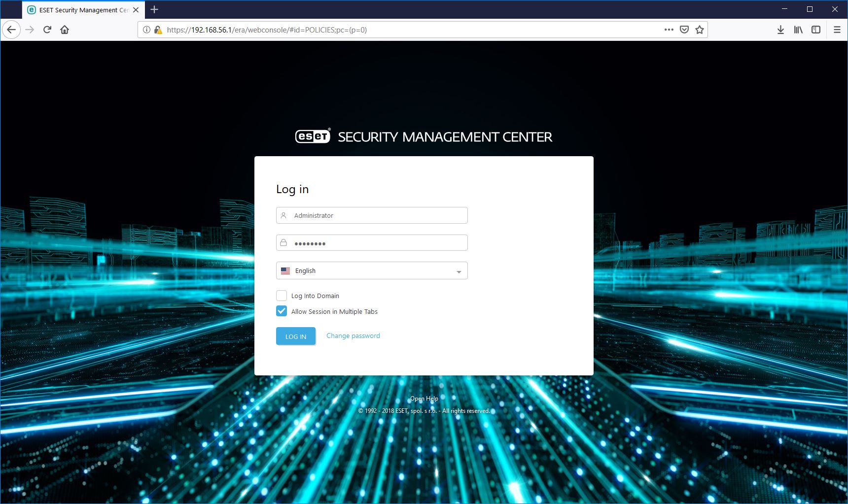The height and width of the screenshot is (504, 848).
Task: Open the Firefox downloads icon
Action: (780, 30)
